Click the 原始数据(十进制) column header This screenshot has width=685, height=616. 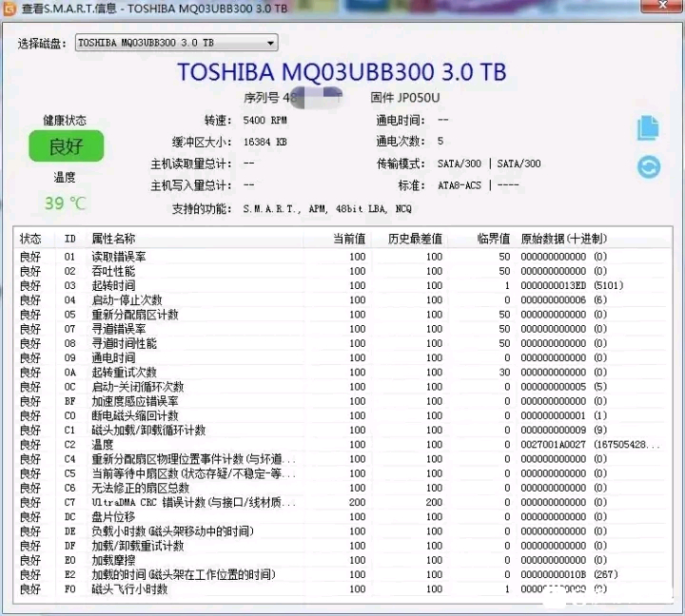coord(563,239)
